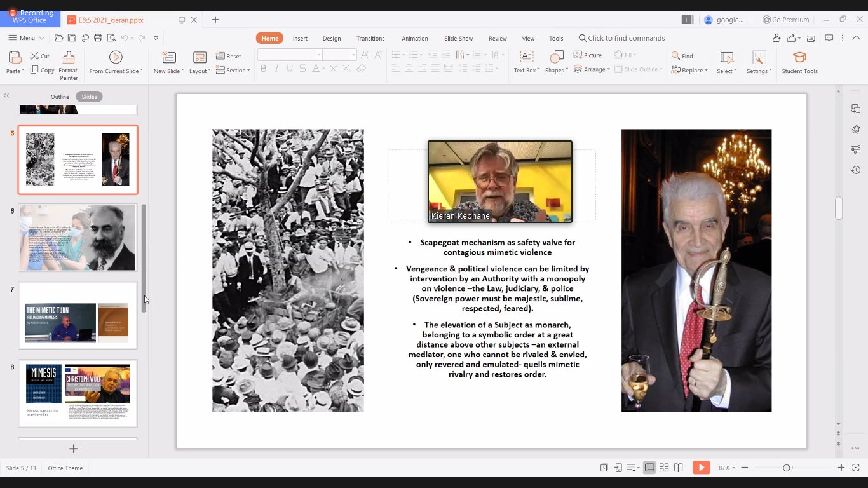Toggle Italic formatting

click(x=276, y=69)
